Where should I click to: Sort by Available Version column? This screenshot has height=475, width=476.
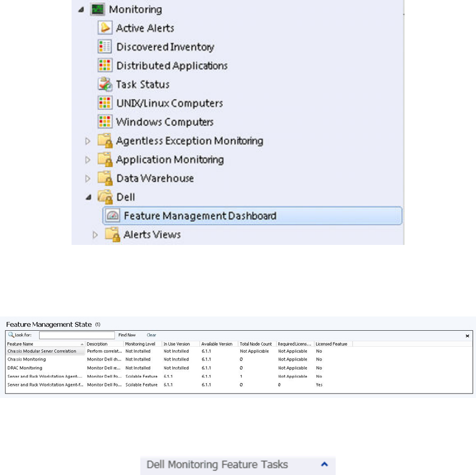[x=219, y=344]
